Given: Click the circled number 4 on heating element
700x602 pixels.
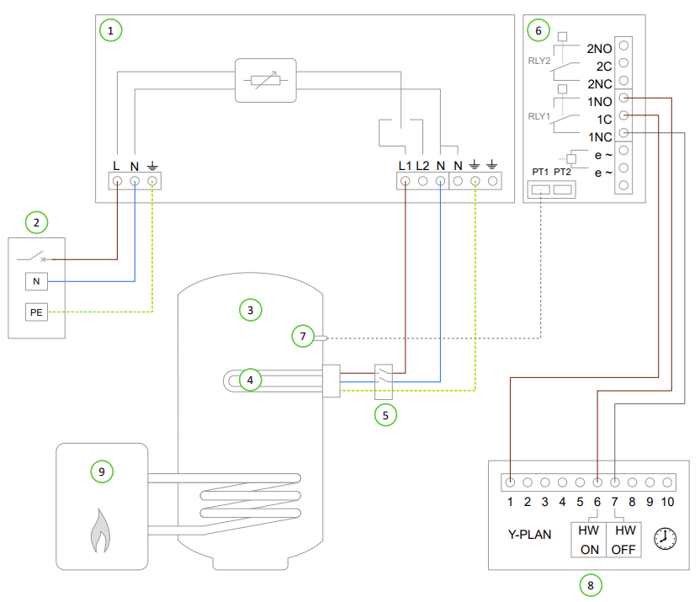Looking at the screenshot, I should pyautogui.click(x=250, y=380).
